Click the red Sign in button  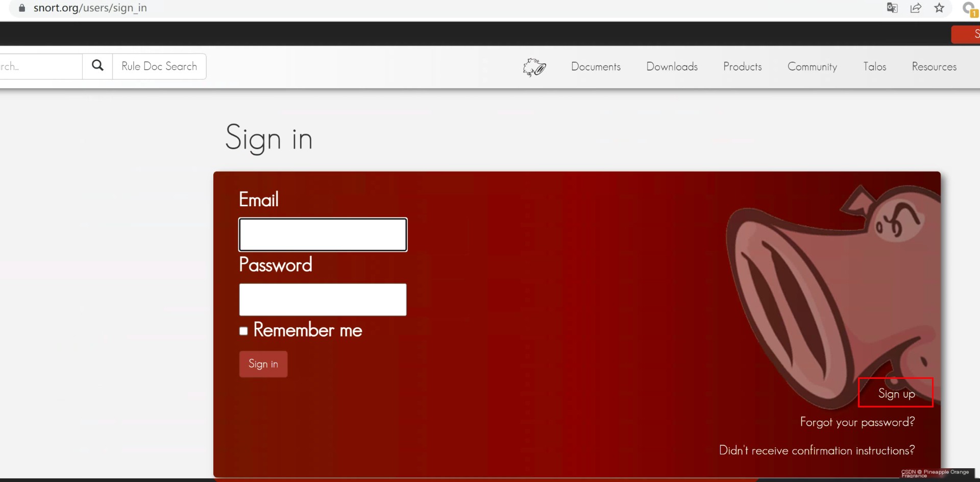click(263, 364)
